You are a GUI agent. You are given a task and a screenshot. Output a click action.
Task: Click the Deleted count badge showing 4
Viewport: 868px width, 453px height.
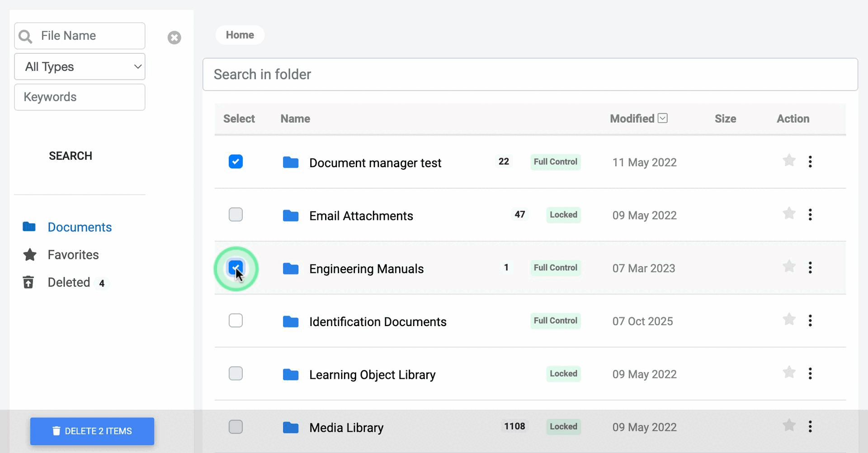[x=102, y=283]
